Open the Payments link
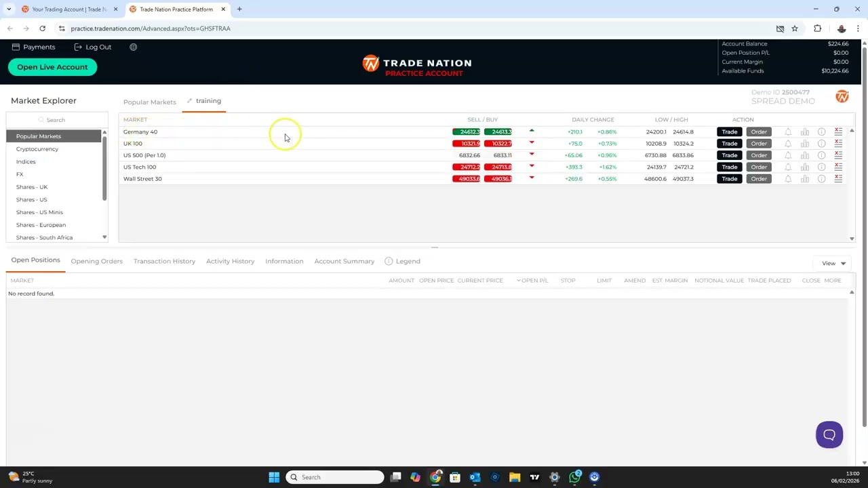 tap(34, 47)
